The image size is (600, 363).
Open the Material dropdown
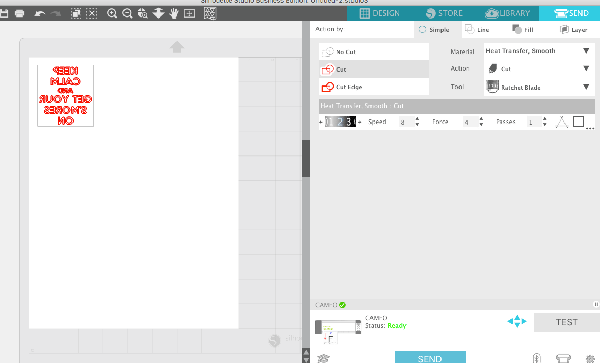pos(539,51)
